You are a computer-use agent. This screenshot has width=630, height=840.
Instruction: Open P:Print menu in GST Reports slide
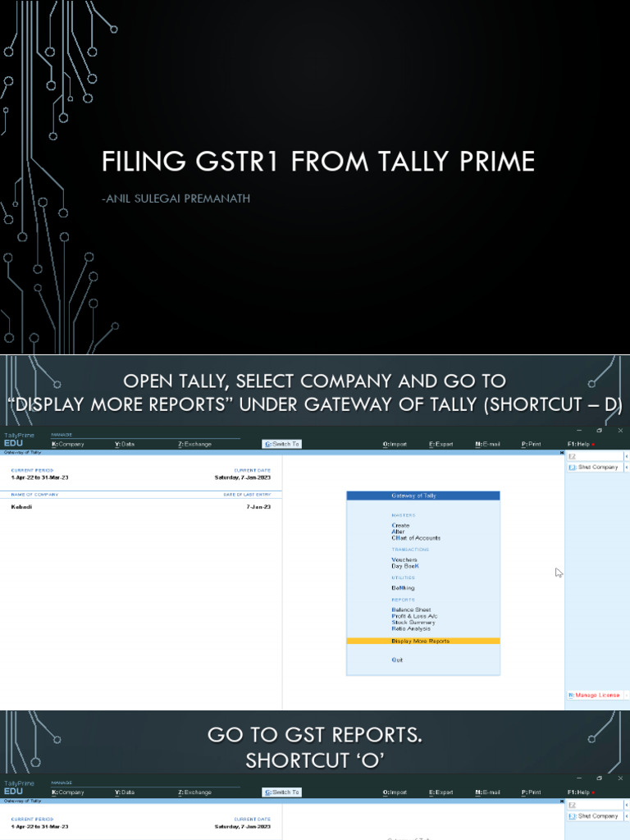(x=531, y=792)
